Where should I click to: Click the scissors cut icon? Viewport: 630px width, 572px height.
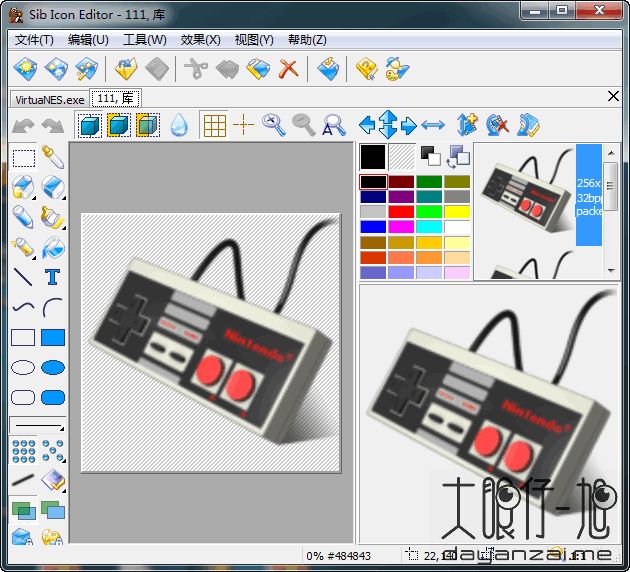click(195, 69)
